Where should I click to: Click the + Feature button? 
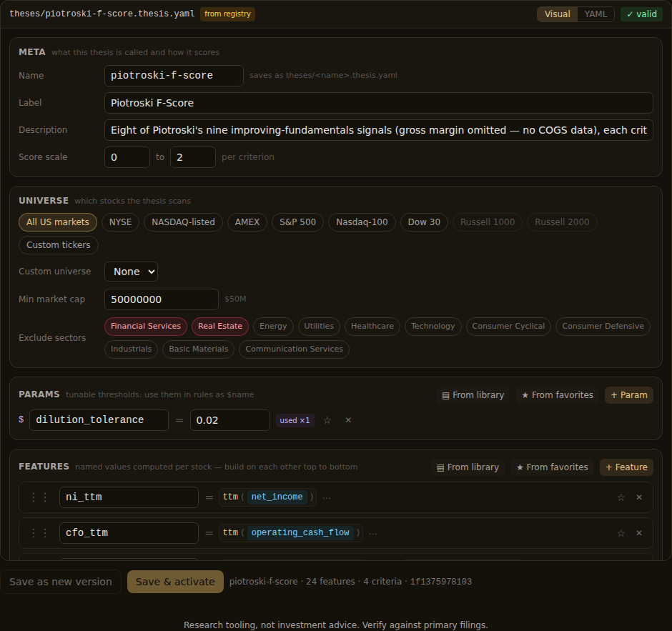(626, 467)
